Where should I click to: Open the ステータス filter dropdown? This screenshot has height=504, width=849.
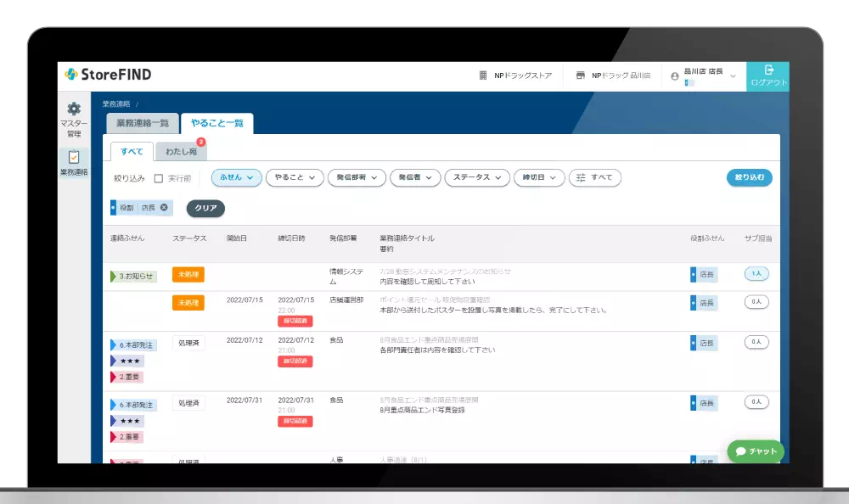coord(477,177)
